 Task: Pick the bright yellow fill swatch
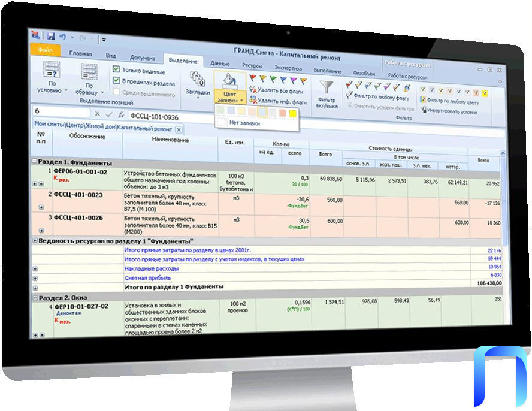293,114
